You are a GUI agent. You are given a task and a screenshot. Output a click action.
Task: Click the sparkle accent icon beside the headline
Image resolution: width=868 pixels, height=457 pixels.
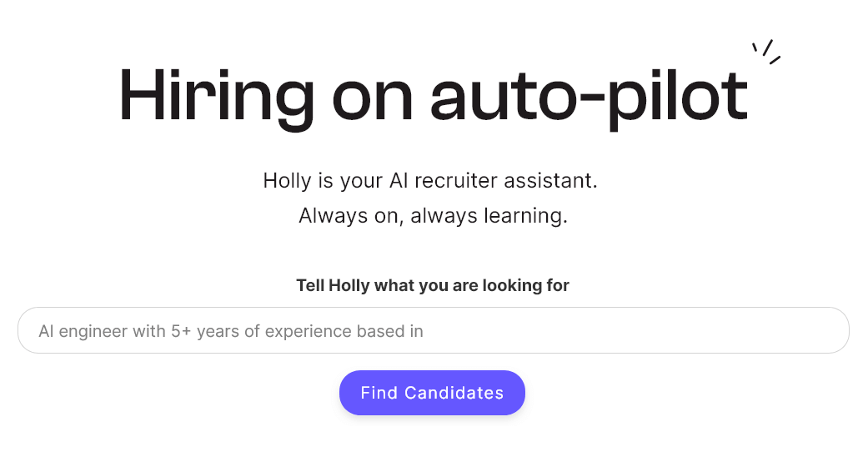tap(766, 52)
